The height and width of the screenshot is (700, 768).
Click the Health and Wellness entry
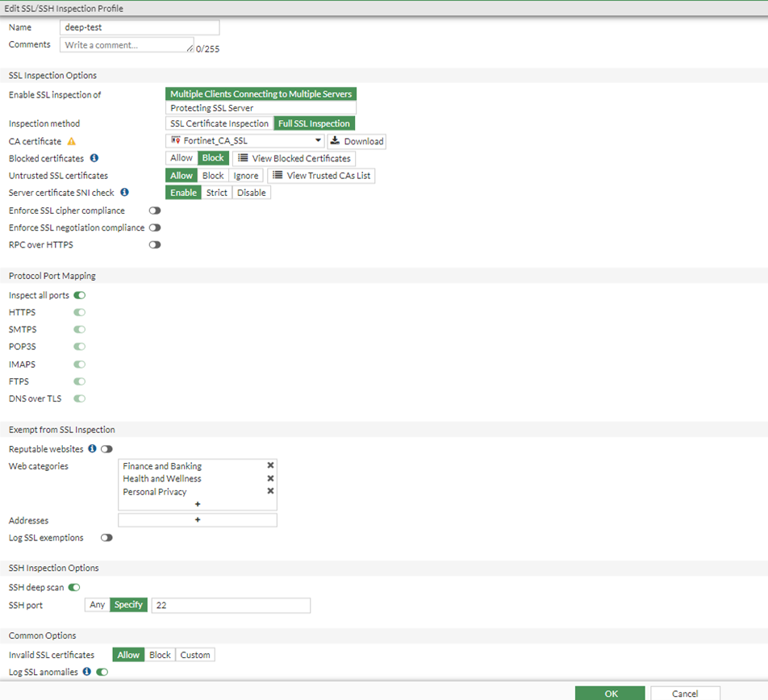pos(162,479)
